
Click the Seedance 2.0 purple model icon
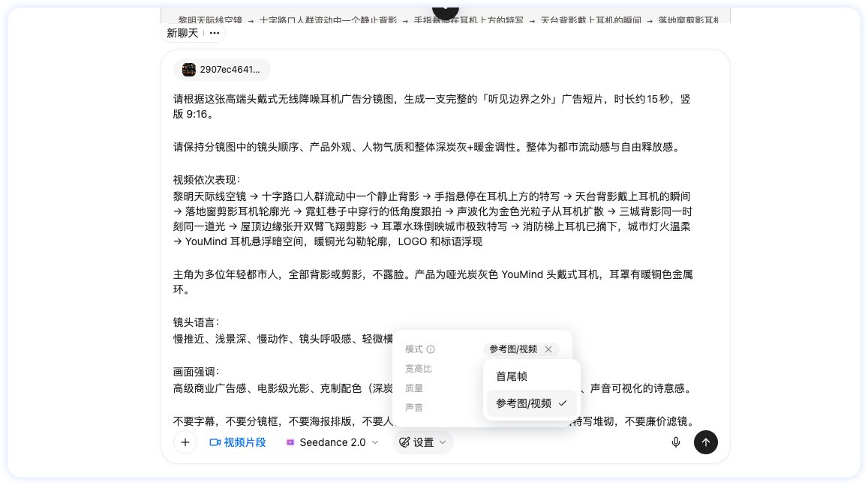pyautogui.click(x=290, y=442)
